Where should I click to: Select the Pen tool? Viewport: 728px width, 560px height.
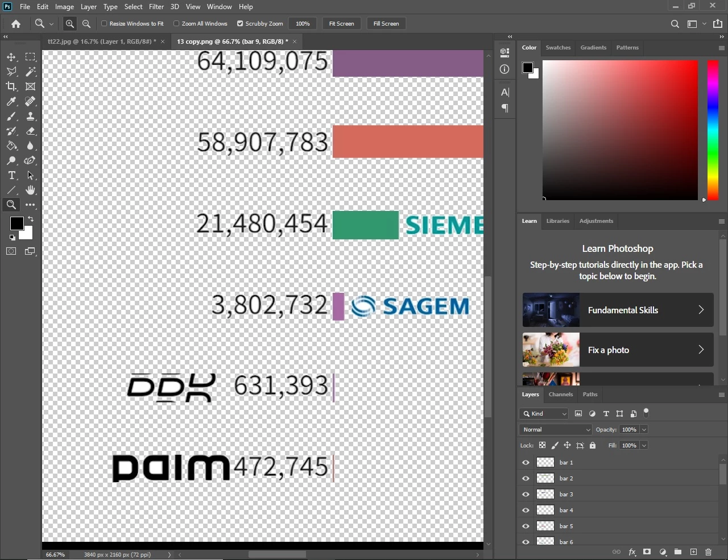[x=30, y=160]
